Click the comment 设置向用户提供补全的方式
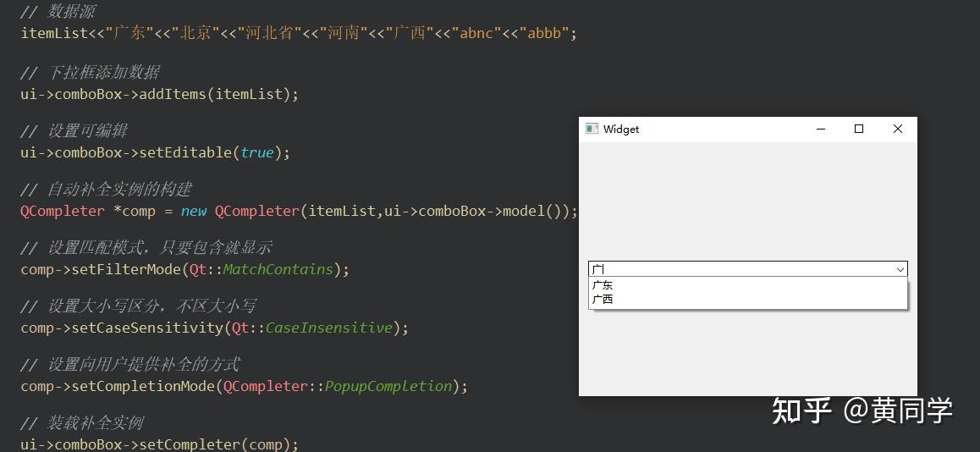 (x=130, y=365)
